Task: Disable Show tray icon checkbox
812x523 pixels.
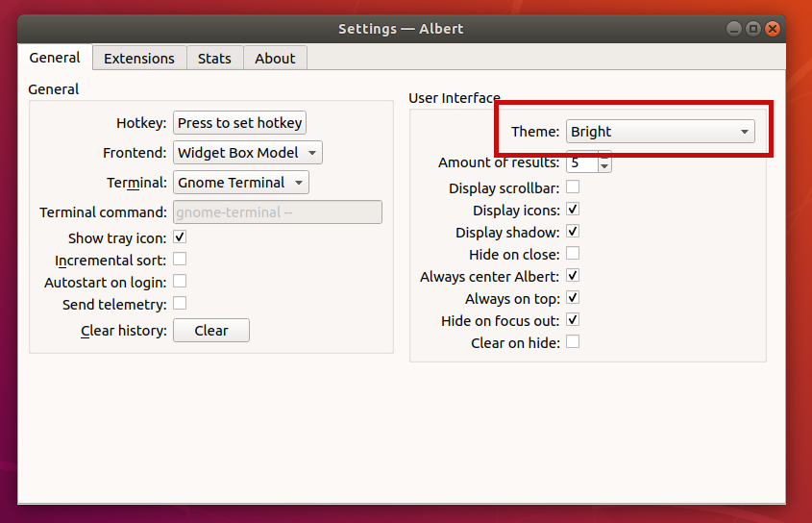Action: tap(180, 237)
